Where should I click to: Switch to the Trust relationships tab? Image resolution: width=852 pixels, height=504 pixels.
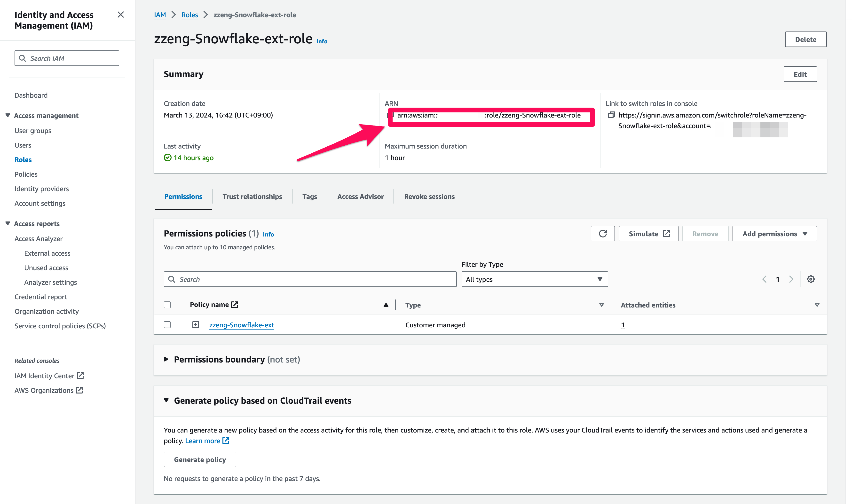[x=252, y=196]
